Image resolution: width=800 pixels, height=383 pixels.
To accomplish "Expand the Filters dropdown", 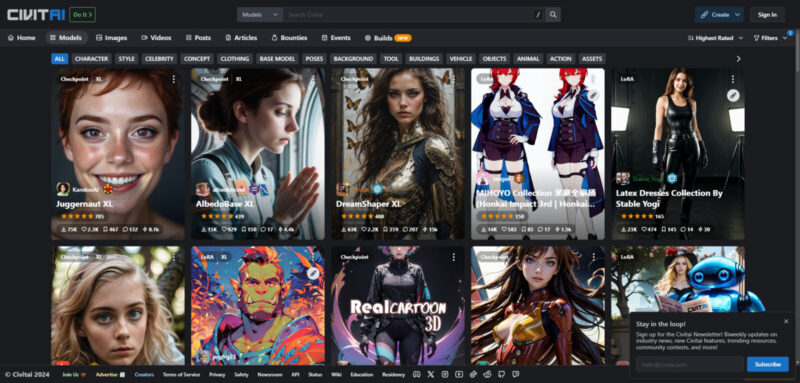I will [x=770, y=38].
